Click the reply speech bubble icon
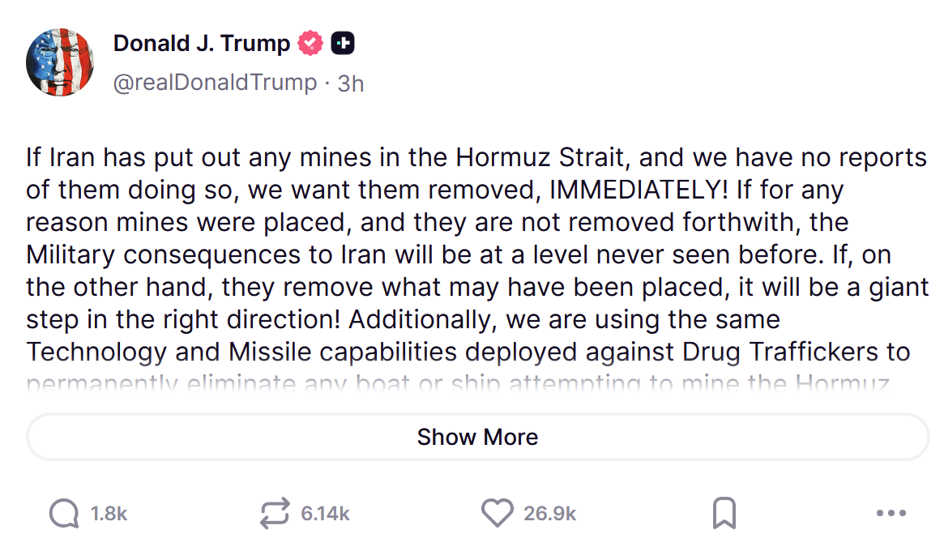The width and height of the screenshot is (944, 560). [64, 513]
